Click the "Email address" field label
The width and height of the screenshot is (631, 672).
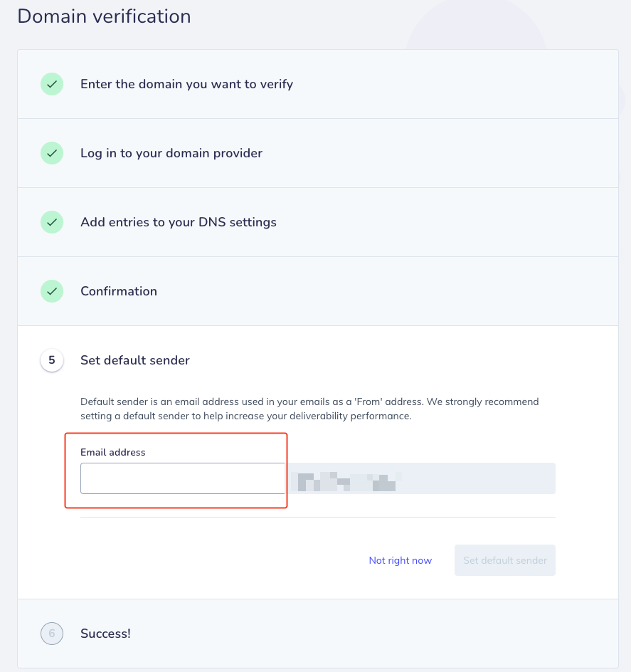pos(113,452)
